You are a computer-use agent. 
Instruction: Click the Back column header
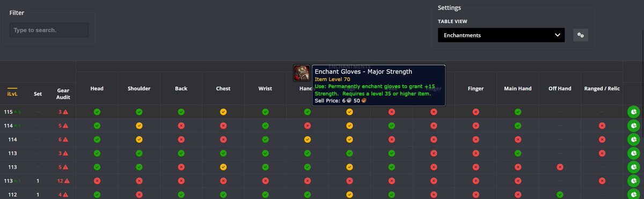point(181,89)
